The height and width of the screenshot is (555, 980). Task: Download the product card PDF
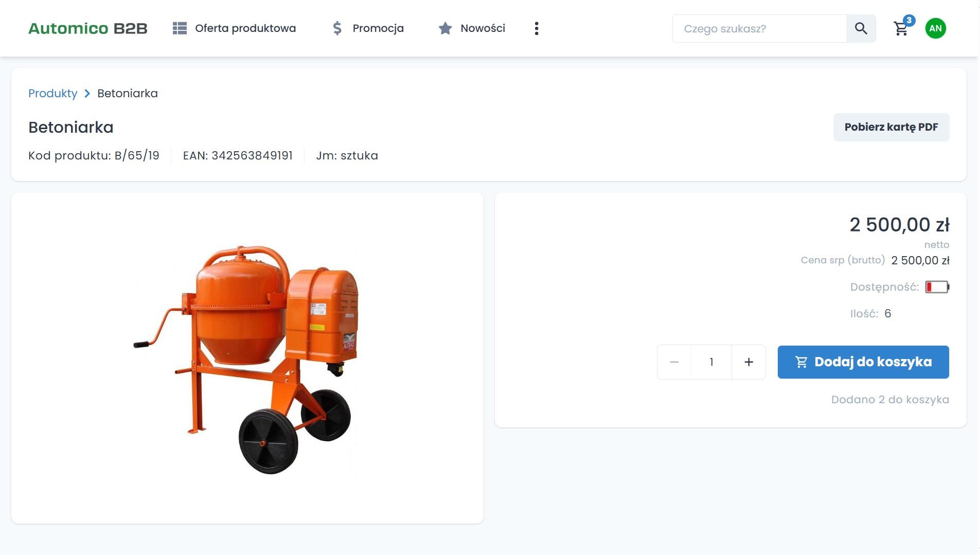891,127
